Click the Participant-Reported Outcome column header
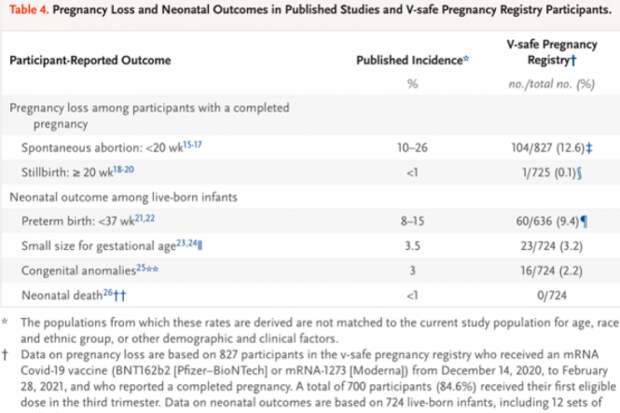The width and height of the screenshot is (620, 413). [x=91, y=59]
